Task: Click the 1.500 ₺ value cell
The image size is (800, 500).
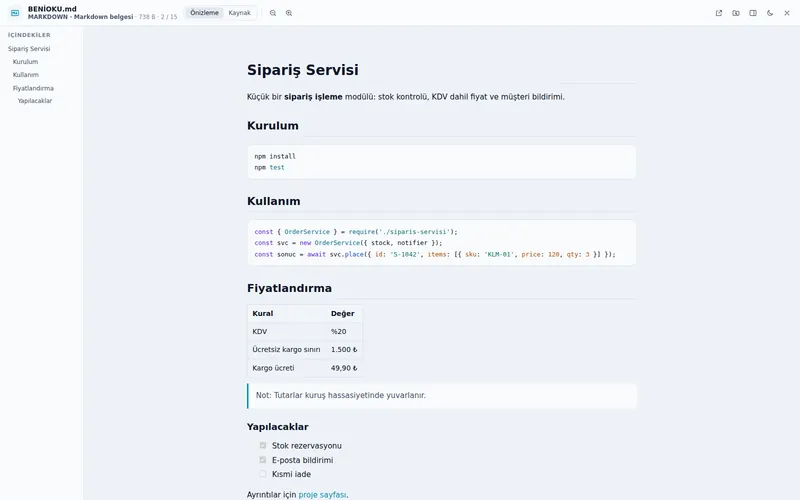Action: click(x=344, y=349)
